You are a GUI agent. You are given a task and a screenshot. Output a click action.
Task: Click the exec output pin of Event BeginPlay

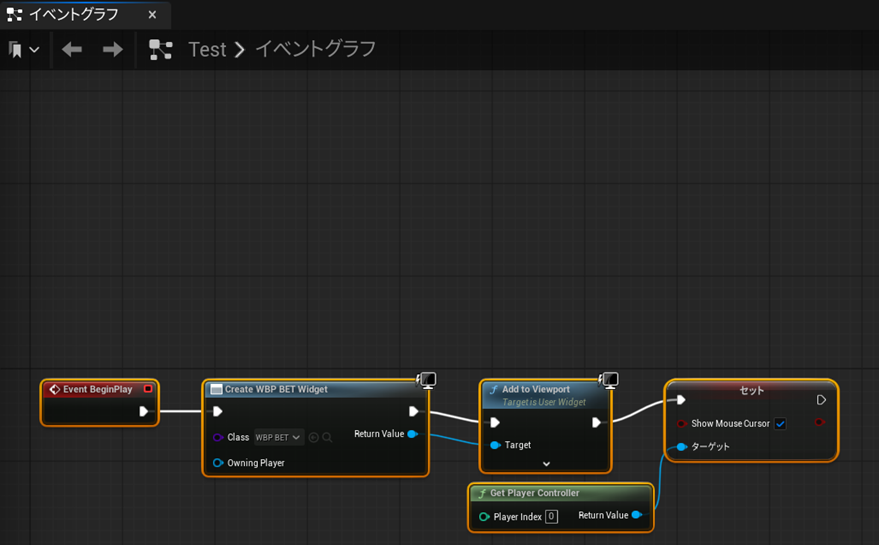[x=144, y=411]
